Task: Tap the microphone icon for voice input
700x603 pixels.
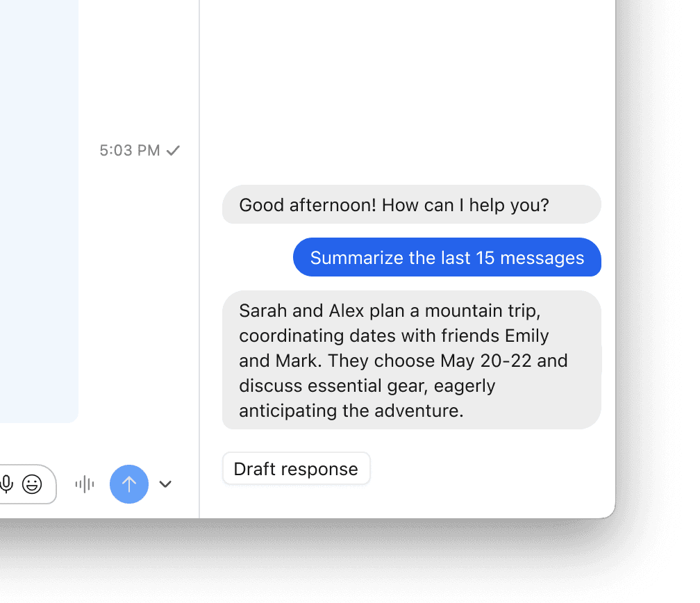Action: pos(7,484)
